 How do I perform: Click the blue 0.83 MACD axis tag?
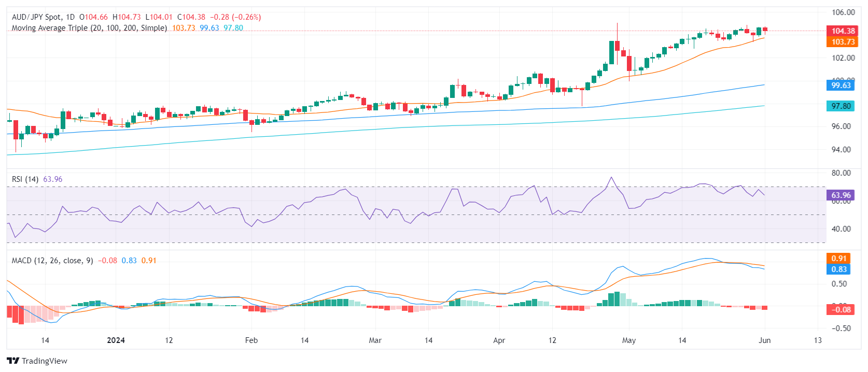[x=838, y=269]
